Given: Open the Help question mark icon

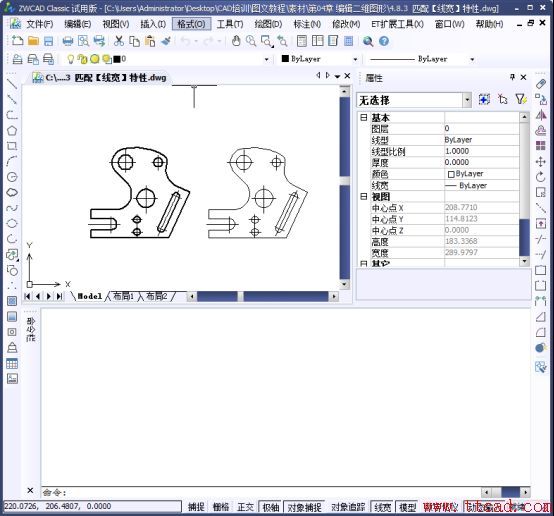Looking at the screenshot, I should click(384, 41).
